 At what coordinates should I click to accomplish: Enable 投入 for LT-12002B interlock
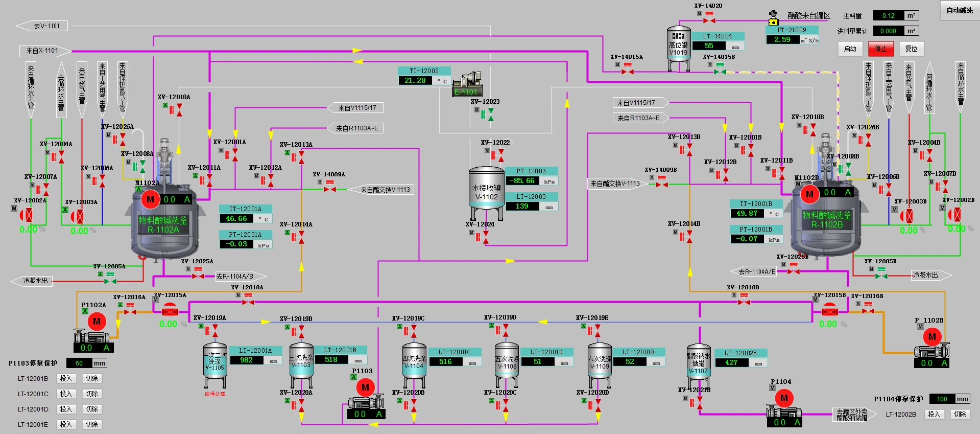[934, 415]
